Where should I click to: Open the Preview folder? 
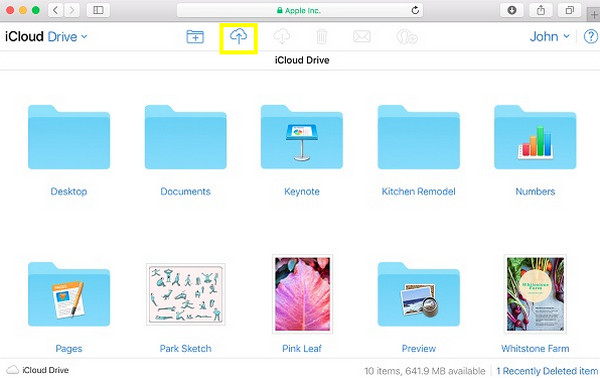point(419,294)
